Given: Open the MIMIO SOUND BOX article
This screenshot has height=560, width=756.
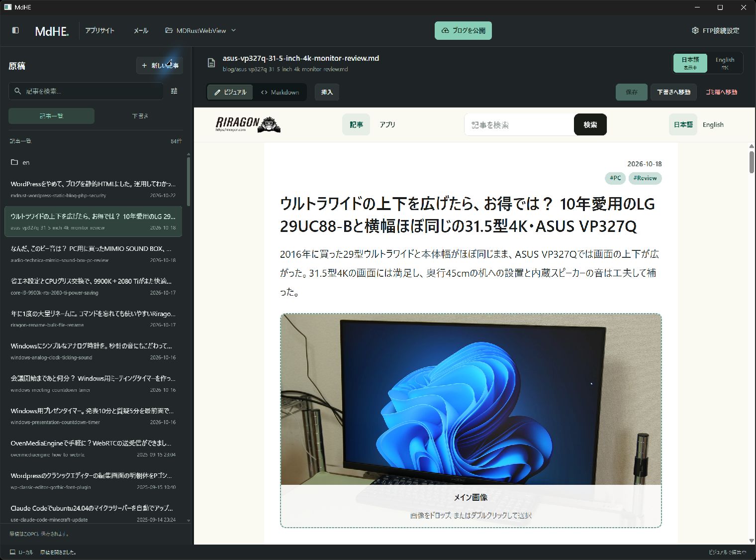Looking at the screenshot, I should point(94,253).
